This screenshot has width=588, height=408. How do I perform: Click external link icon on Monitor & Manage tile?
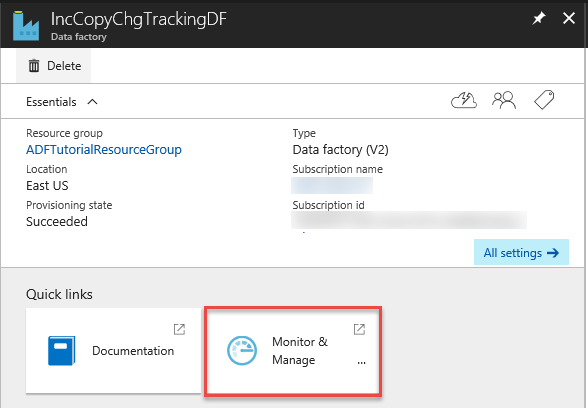click(x=359, y=329)
